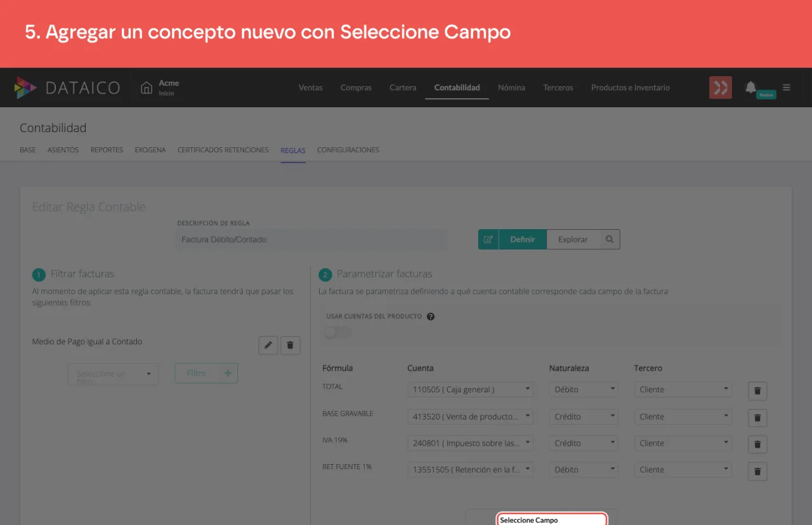Click the red double-arrow icon in header
Viewport: 812px width, 525px height.
coord(721,88)
